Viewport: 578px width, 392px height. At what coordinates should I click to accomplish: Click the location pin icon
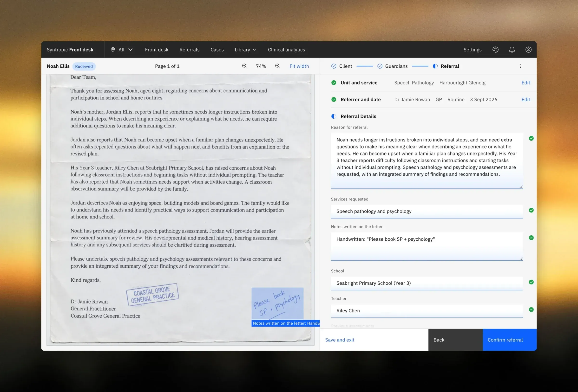(x=113, y=50)
